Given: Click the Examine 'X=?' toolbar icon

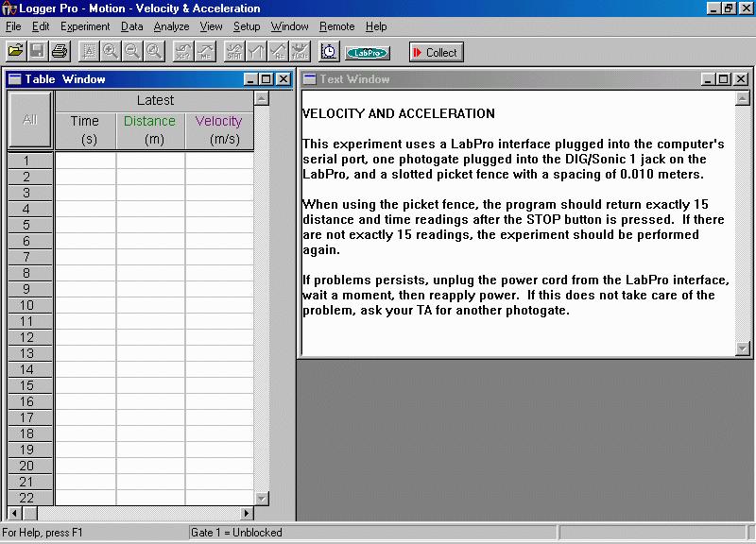Looking at the screenshot, I should coord(183,52).
